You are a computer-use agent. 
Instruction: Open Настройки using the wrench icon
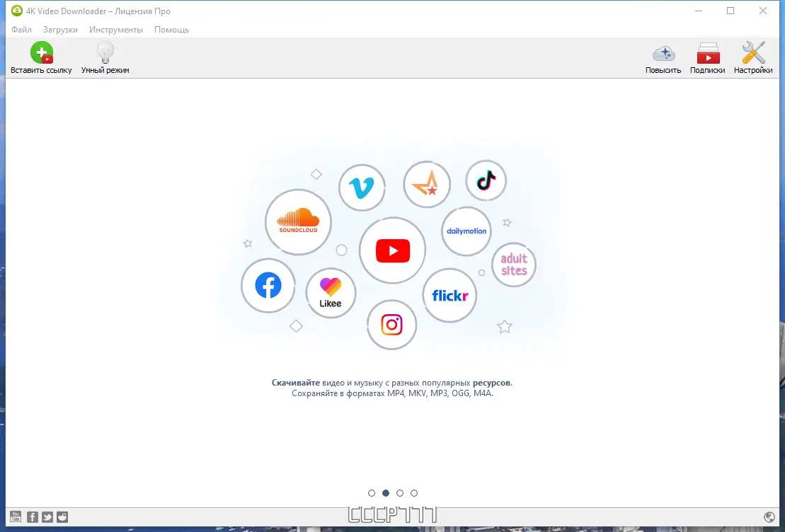point(752,52)
